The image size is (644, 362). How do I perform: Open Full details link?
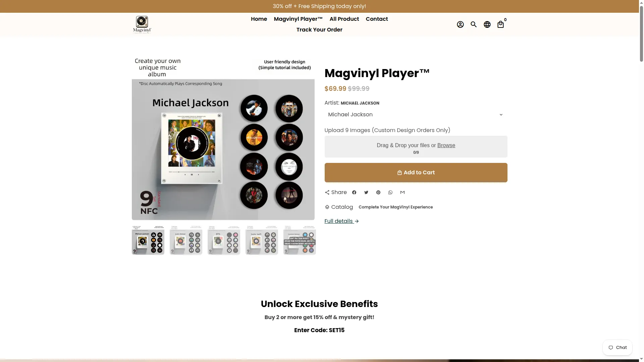point(341,221)
